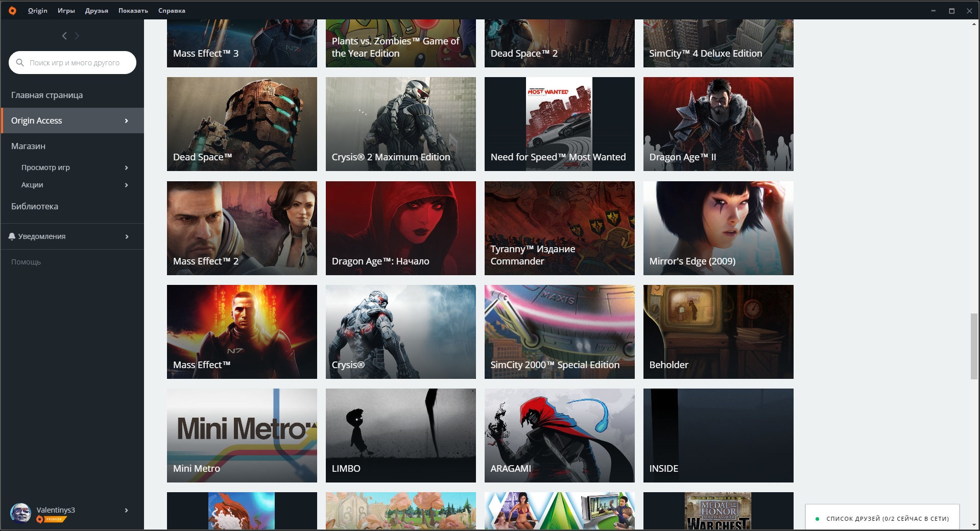
Task: Click the Valentinys3 profile avatar
Action: [x=21, y=513]
